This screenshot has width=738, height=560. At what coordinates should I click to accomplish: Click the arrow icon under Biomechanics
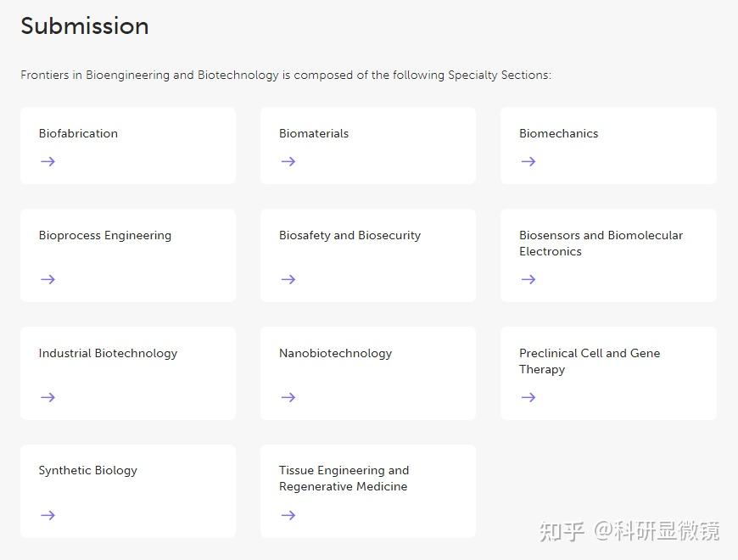[x=528, y=161]
